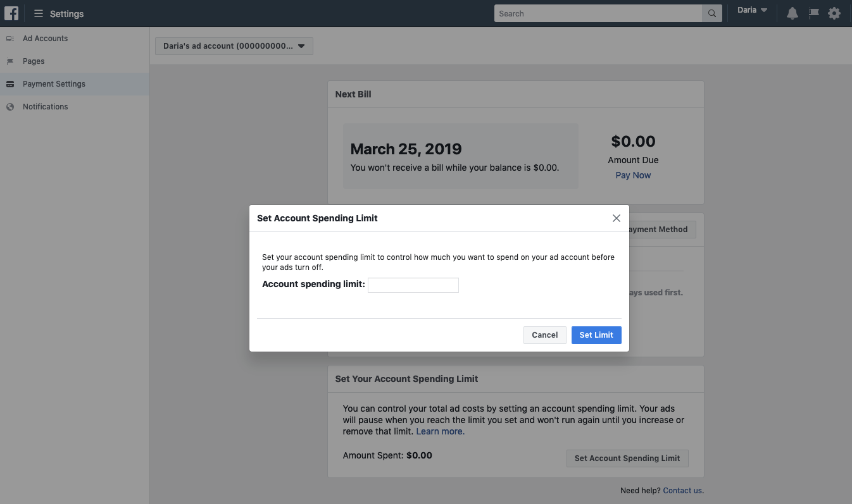
Task: Click the search magnifier button
Action: coord(712,13)
